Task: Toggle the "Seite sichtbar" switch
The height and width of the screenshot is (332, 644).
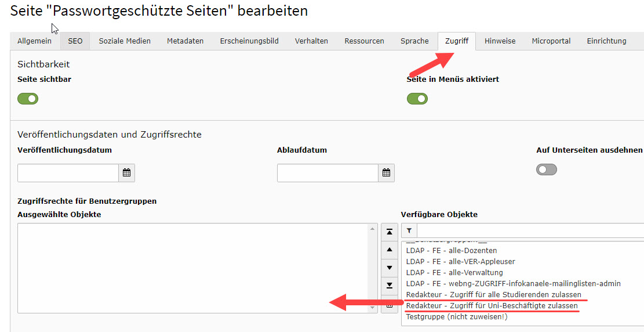Action: 28,99
